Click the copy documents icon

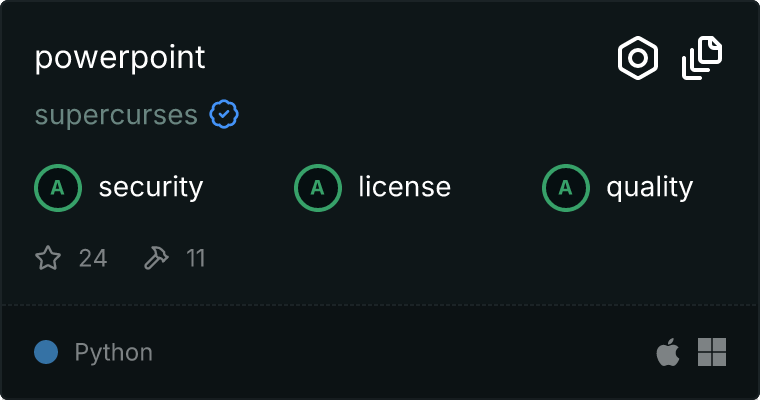click(x=702, y=58)
